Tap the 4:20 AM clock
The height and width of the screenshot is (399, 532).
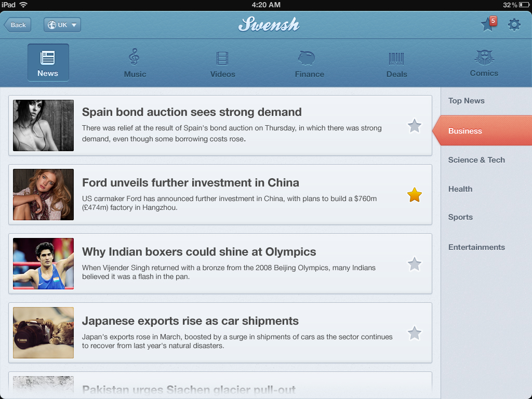point(266,5)
